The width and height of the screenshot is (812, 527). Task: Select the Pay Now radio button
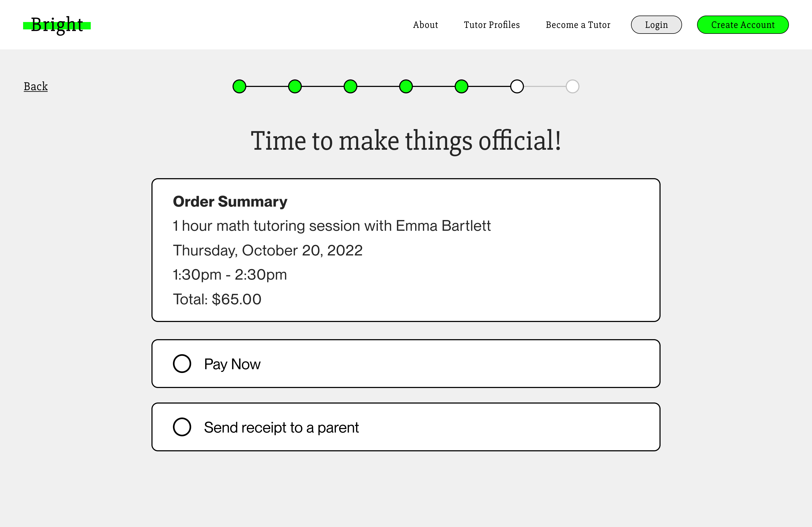(182, 363)
